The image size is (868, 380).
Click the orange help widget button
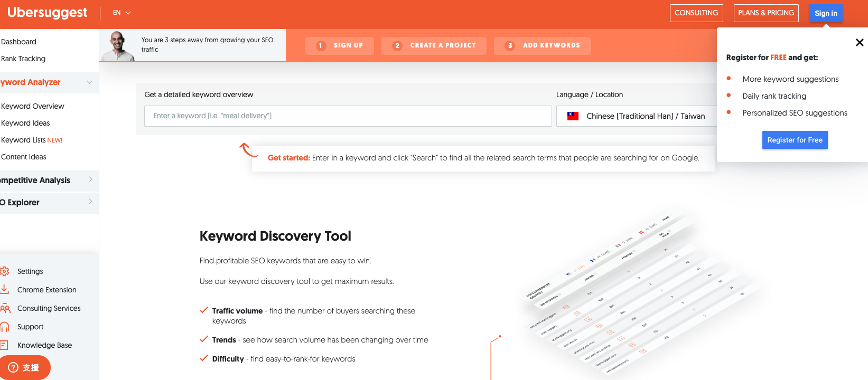[25, 367]
